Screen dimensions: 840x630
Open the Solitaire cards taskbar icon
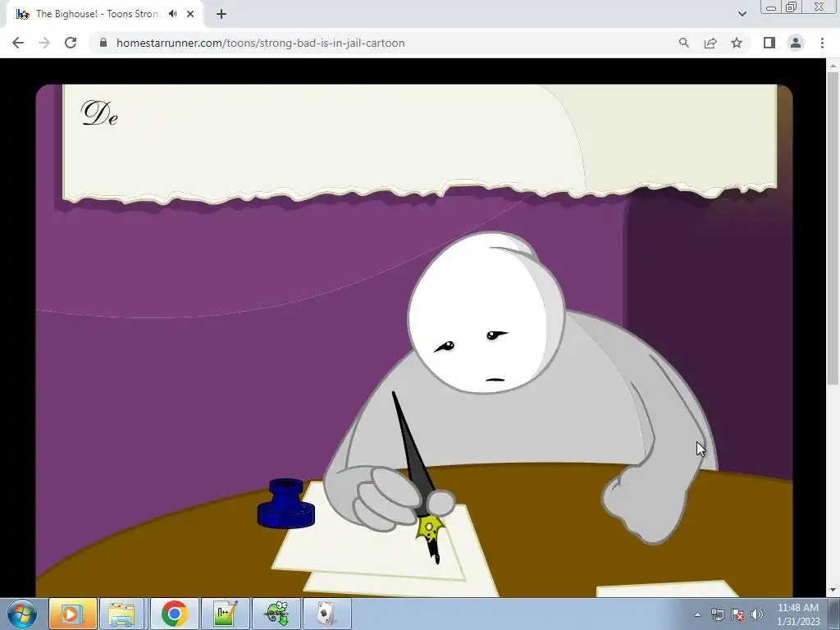(326, 614)
